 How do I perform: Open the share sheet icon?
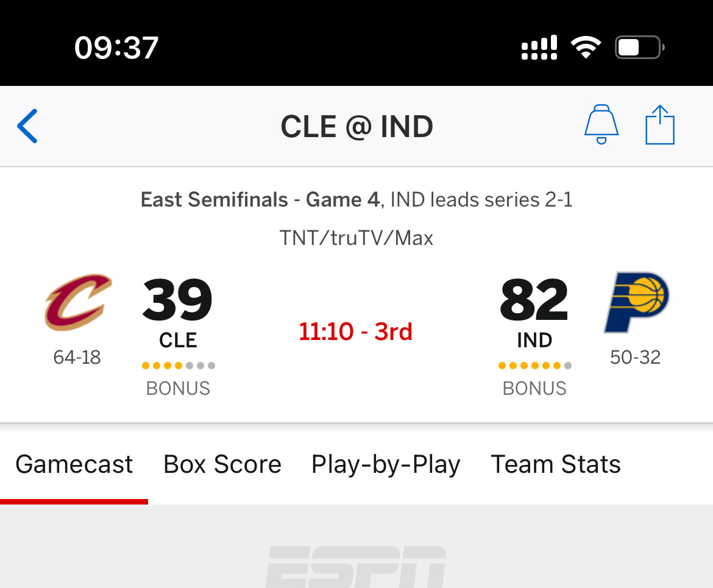tap(660, 124)
